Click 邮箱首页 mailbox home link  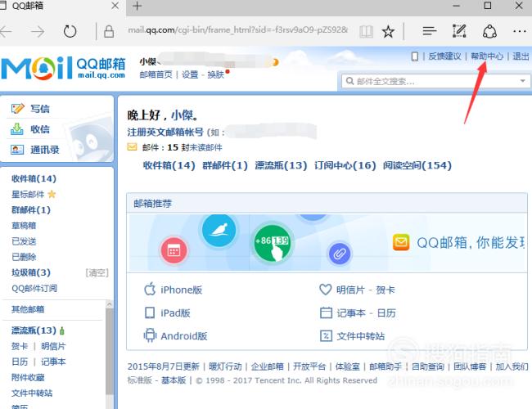pyautogui.click(x=156, y=74)
